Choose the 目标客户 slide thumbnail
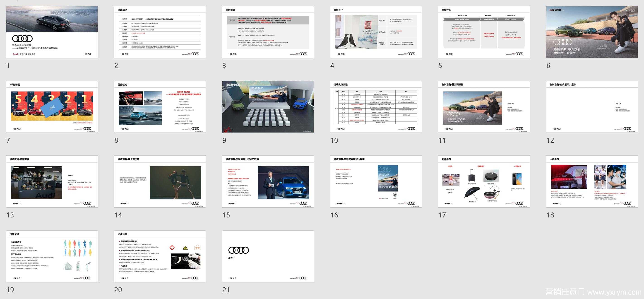The image size is (644, 299). [376, 32]
